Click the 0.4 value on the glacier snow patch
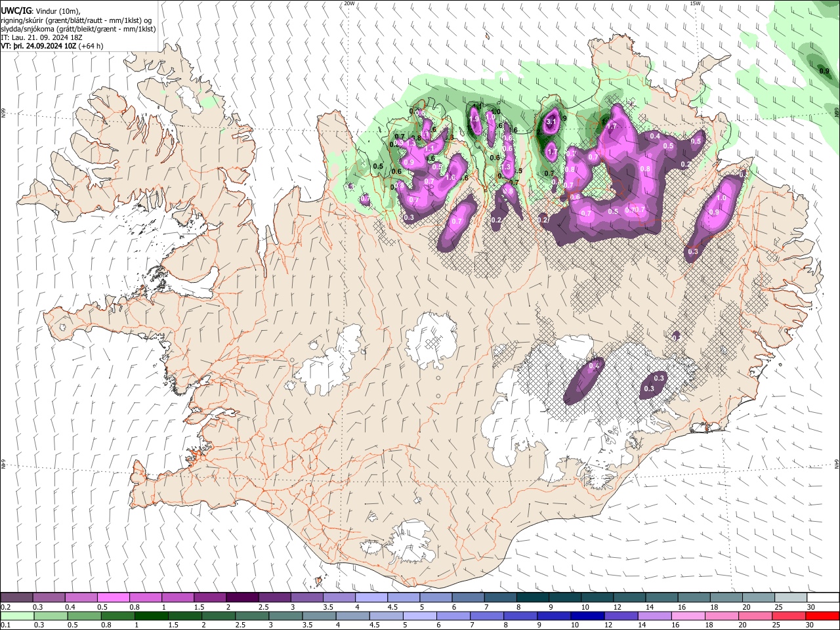 [595, 366]
